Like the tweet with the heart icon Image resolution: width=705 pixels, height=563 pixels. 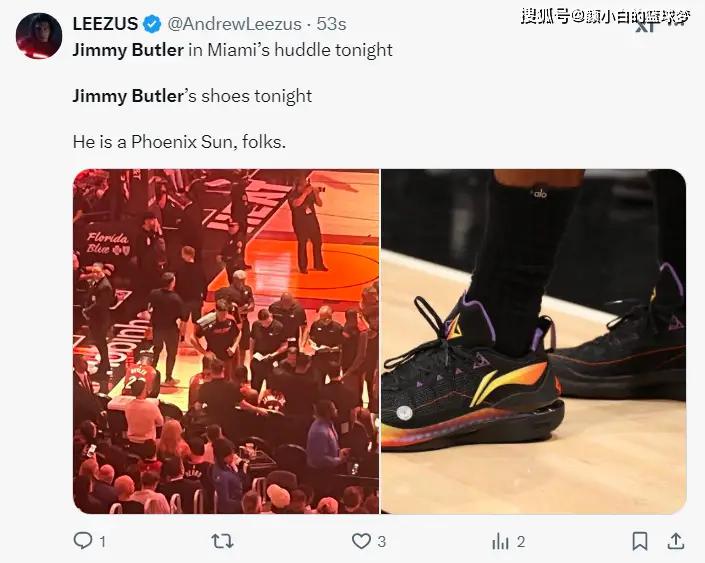click(x=361, y=541)
